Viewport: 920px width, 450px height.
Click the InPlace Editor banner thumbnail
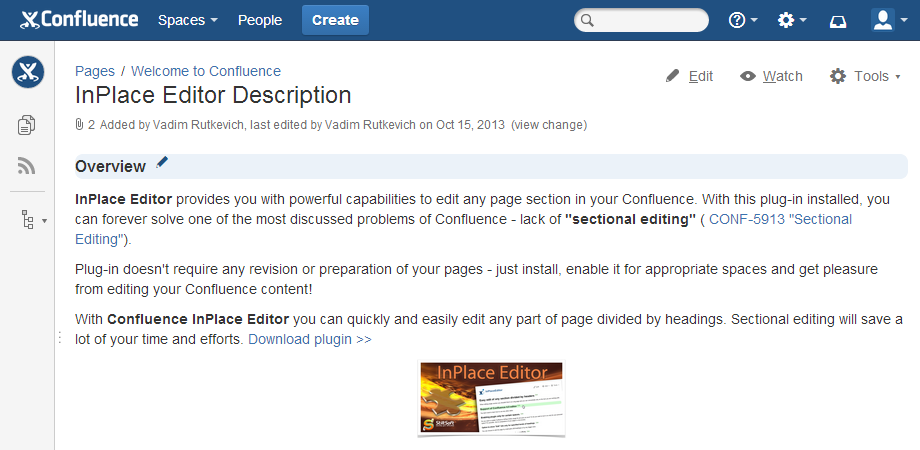[x=492, y=398]
